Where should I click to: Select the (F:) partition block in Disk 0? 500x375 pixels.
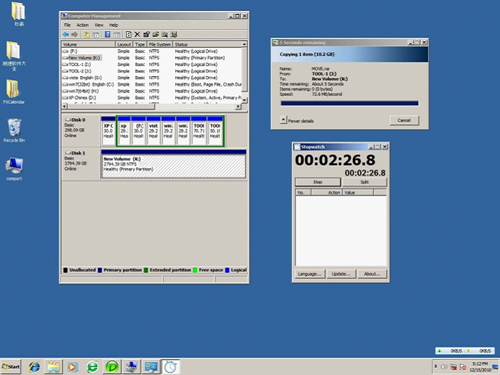pyautogui.click(x=138, y=131)
